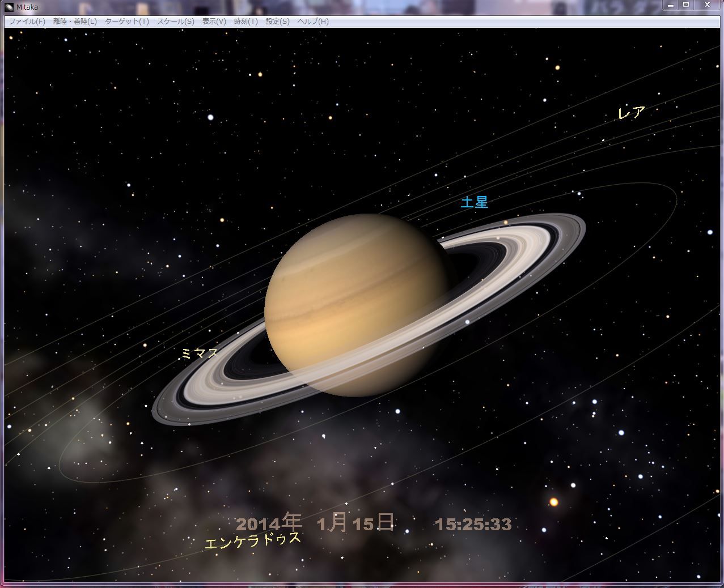
Task: Open the ターゲット(T) menu
Action: tap(127, 22)
